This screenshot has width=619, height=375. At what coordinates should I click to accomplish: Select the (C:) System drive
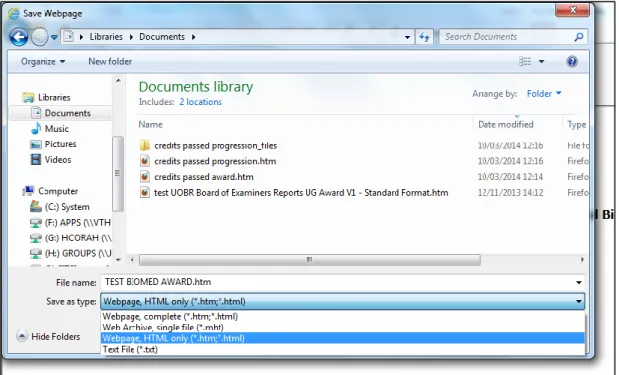click(67, 207)
